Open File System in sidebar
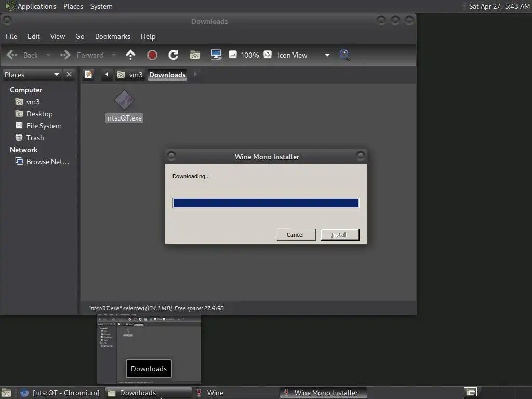This screenshot has width=532, height=399. click(44, 126)
